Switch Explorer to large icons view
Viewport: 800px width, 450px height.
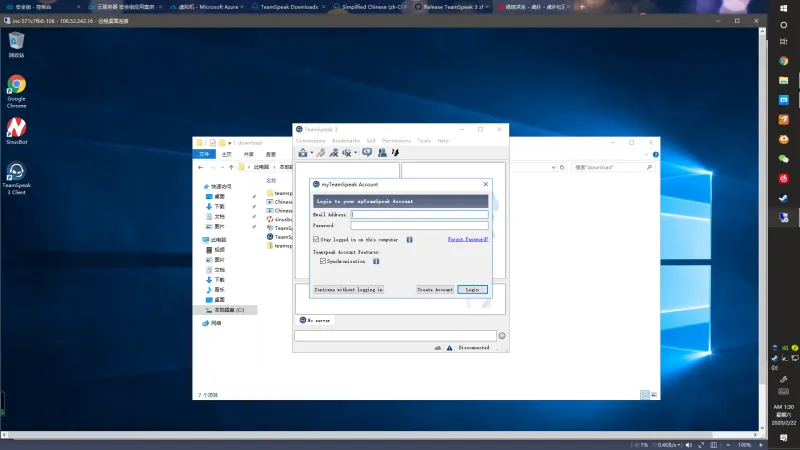(654, 394)
